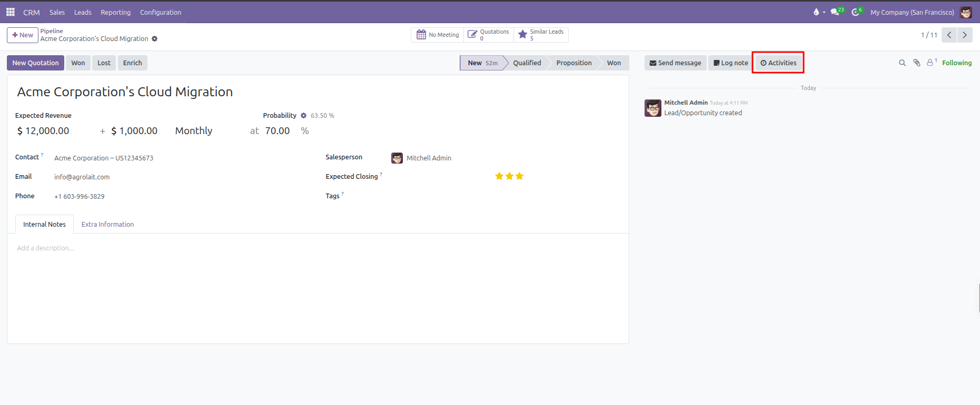Mark the opportunity as Lost
The width and height of the screenshot is (980, 405).
tap(104, 63)
